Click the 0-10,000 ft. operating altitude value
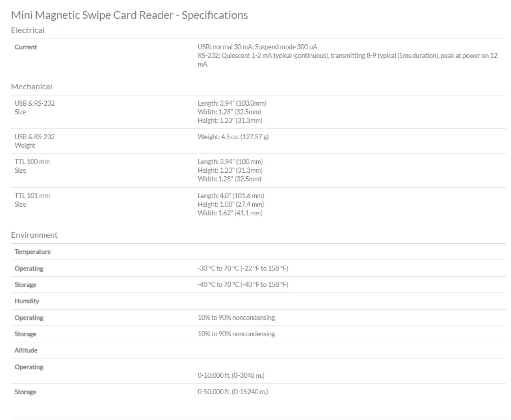511x420 pixels. click(x=231, y=375)
